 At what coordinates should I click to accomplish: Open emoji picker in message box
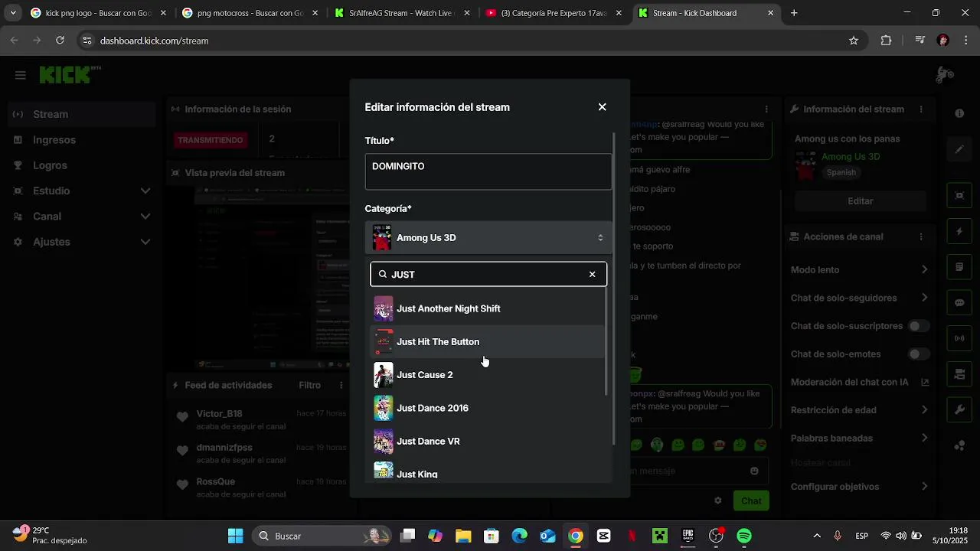point(755,471)
